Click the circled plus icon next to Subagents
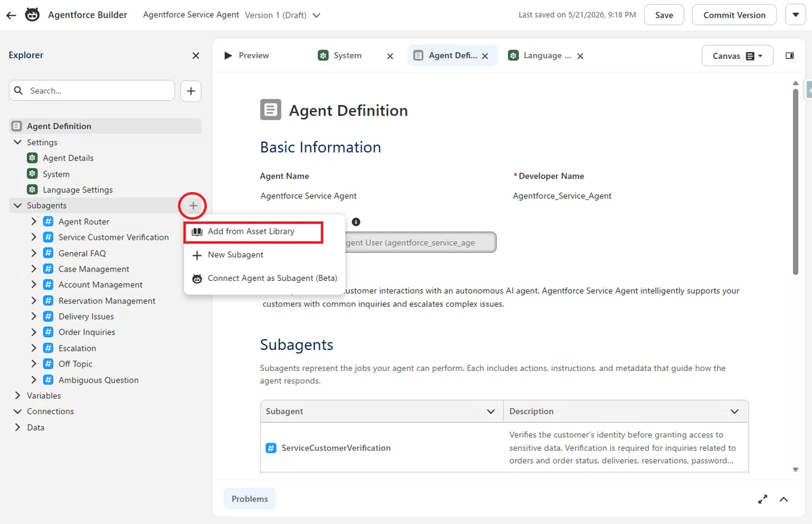This screenshot has width=812, height=524. point(193,205)
